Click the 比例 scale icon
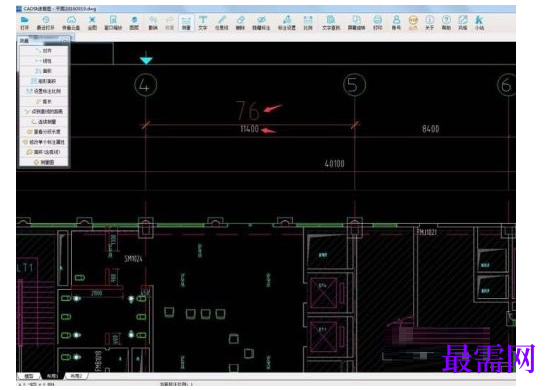554x390 pixels. tap(308, 23)
